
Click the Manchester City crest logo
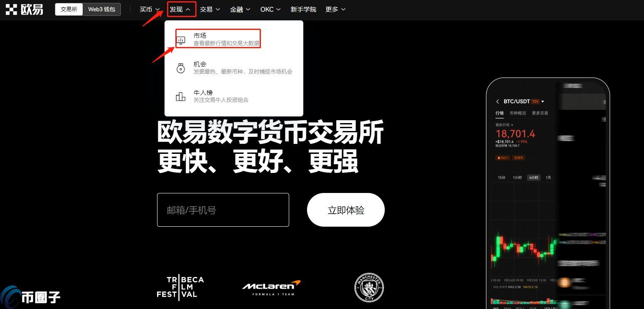(369, 287)
